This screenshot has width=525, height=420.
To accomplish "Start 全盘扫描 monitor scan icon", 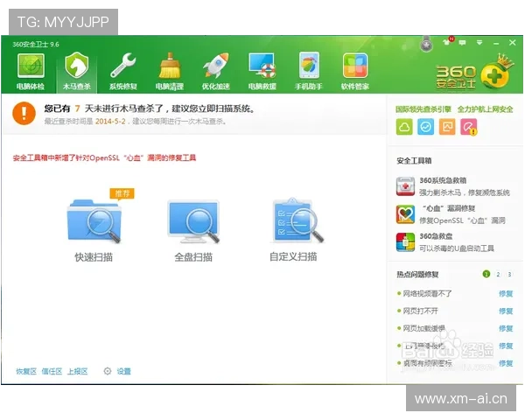I will click(x=193, y=221).
